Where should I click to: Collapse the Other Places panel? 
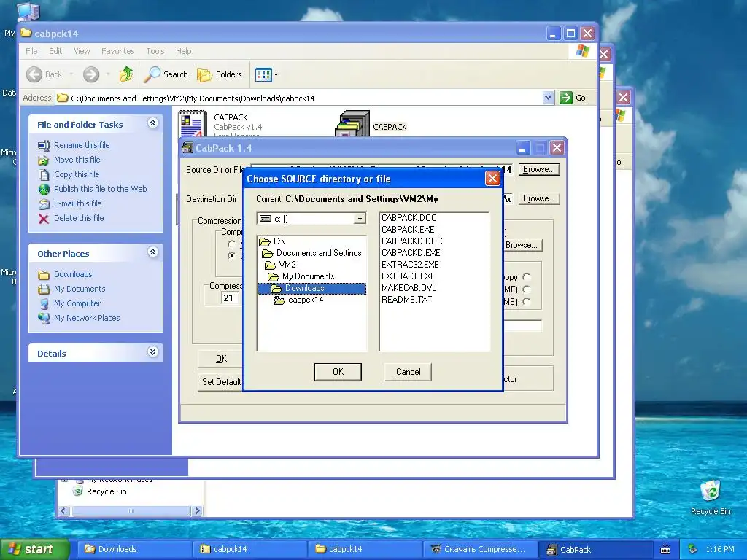tap(152, 252)
